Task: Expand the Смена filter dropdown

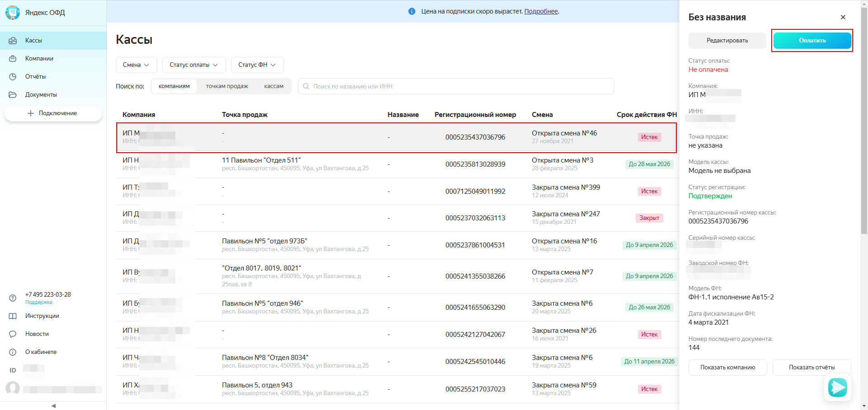Action: [x=136, y=65]
